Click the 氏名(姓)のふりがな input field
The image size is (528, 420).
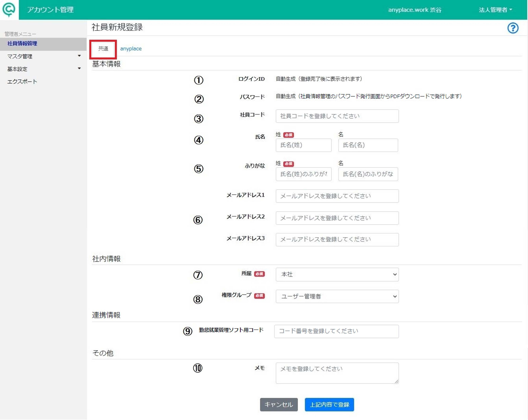point(303,174)
